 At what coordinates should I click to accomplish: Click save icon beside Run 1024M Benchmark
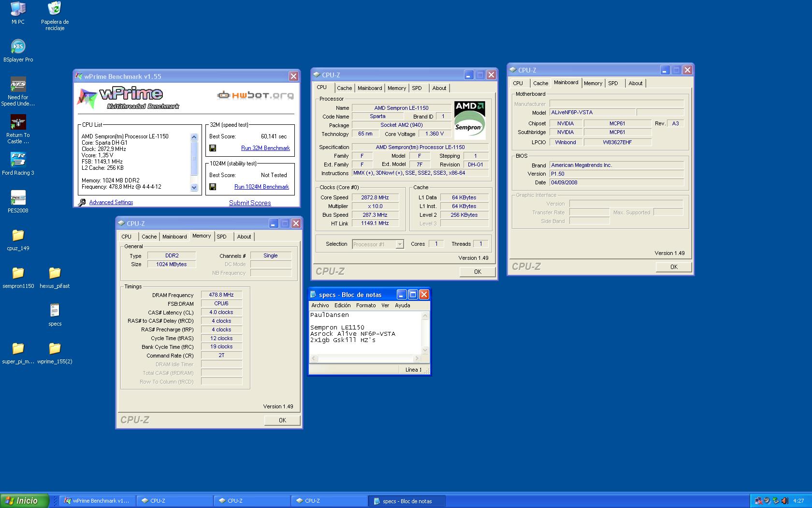(213, 187)
